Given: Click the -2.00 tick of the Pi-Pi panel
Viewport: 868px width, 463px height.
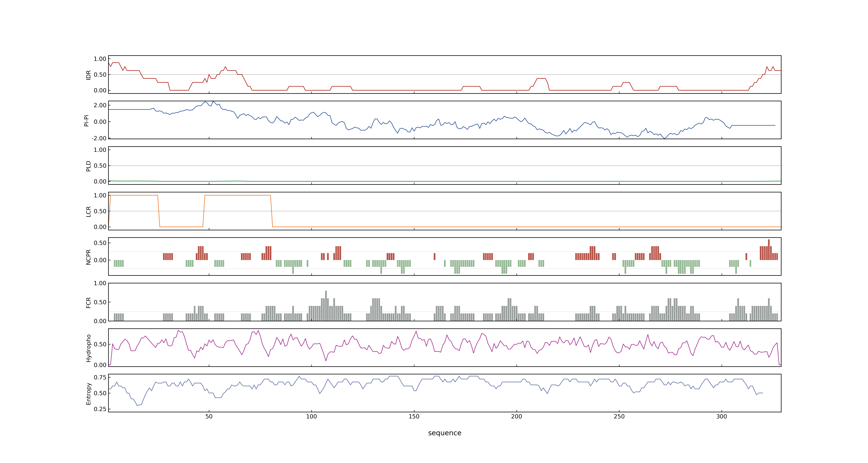Looking at the screenshot, I should click(99, 138).
